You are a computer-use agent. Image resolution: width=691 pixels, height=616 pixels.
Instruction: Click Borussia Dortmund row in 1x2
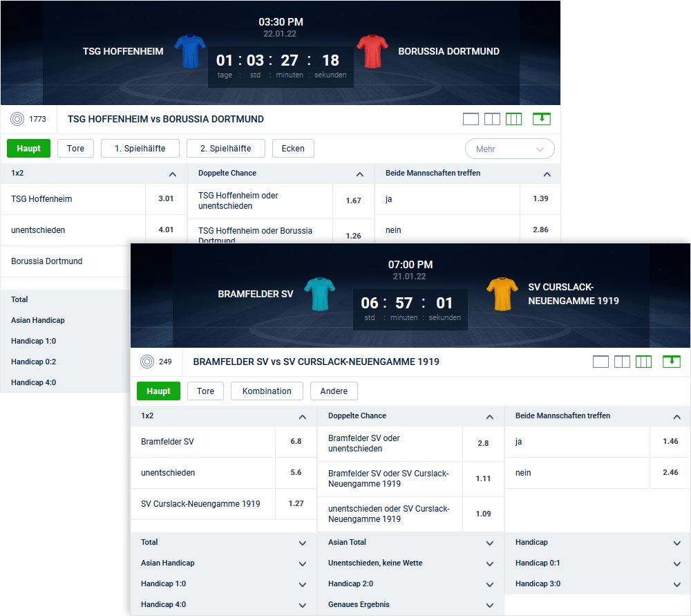66,261
